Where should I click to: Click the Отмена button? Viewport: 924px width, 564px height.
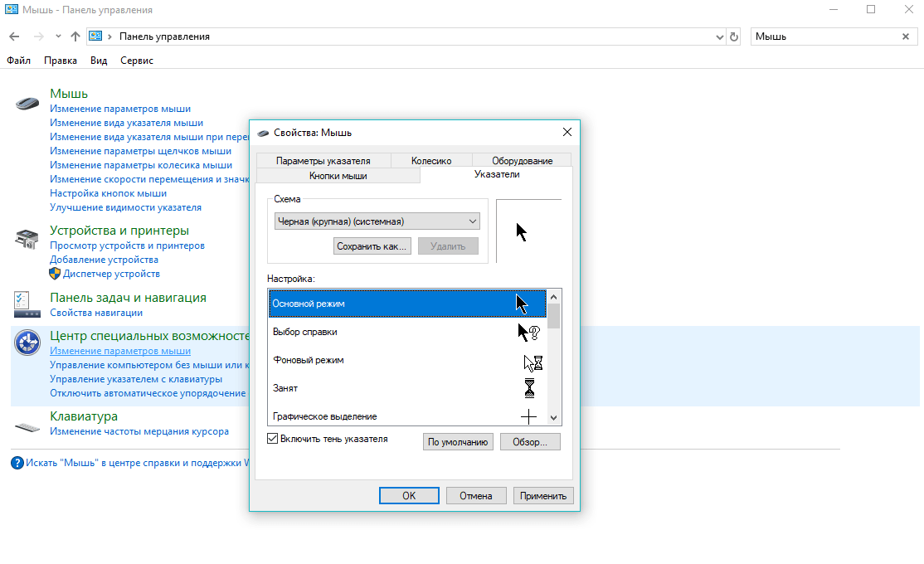(x=476, y=496)
